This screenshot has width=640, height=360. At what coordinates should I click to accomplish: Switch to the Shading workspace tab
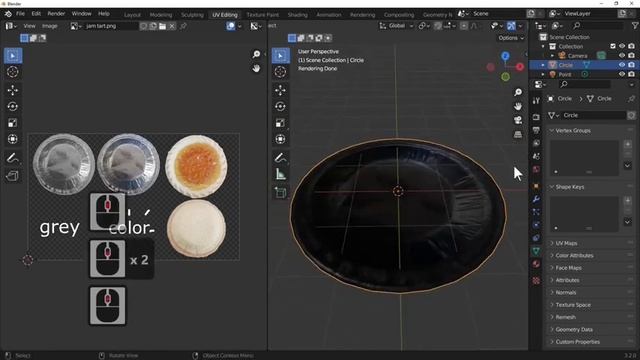298,15
